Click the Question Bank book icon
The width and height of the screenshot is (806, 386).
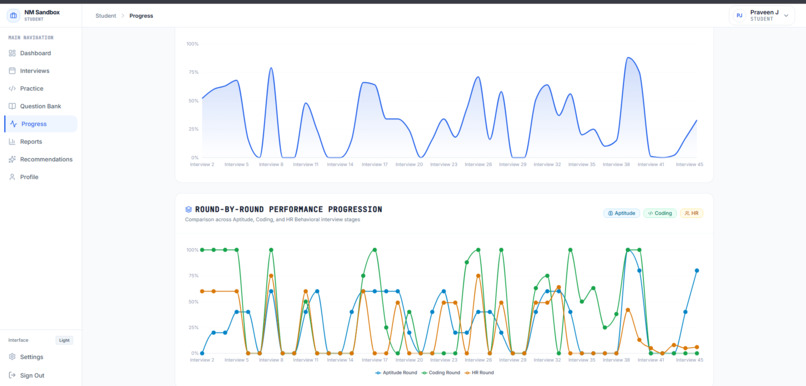click(x=12, y=106)
